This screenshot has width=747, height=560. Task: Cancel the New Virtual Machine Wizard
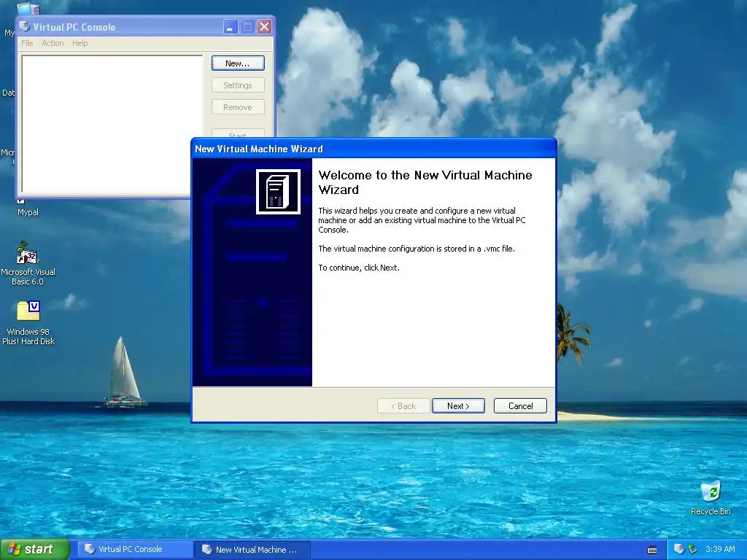[520, 405]
